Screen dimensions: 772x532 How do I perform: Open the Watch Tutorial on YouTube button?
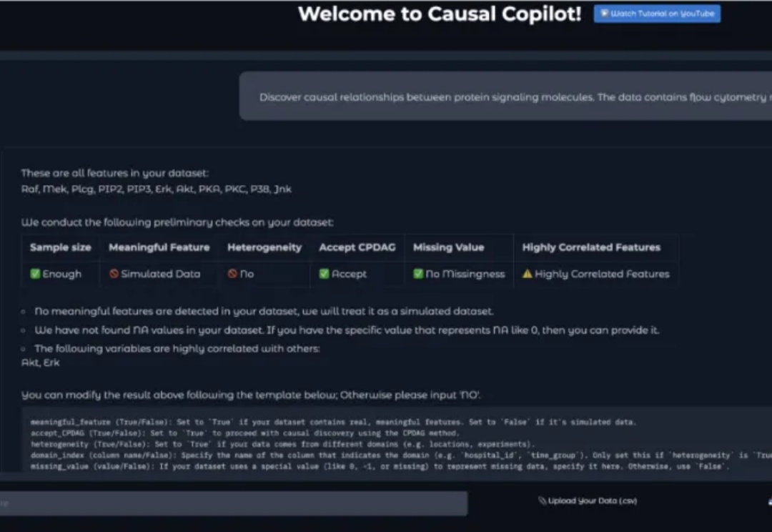pyautogui.click(x=657, y=14)
